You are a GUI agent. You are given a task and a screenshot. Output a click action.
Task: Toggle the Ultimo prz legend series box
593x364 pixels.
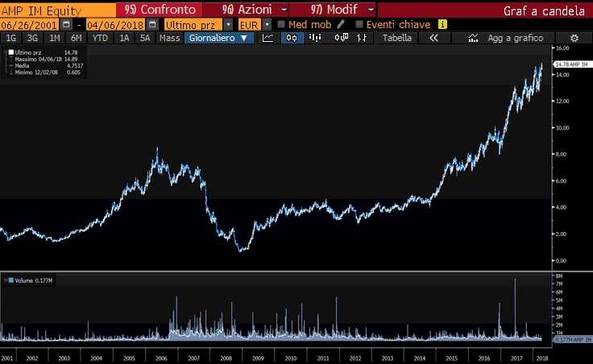click(11, 52)
